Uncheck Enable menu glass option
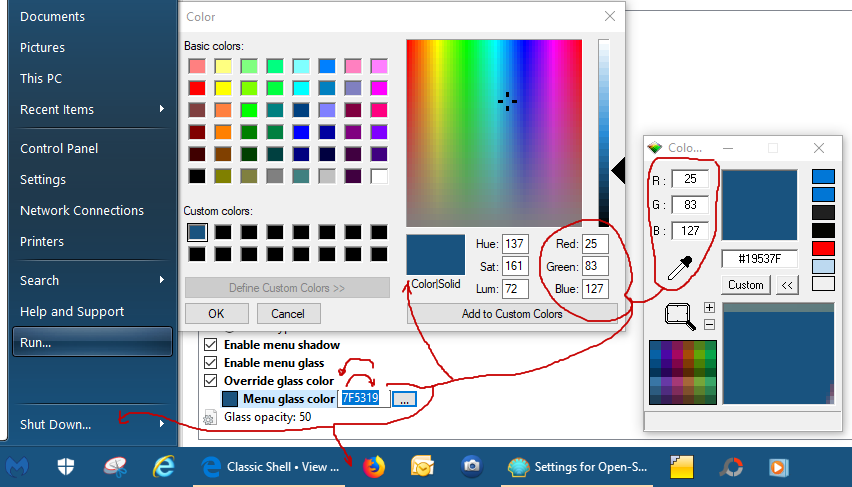 211,363
